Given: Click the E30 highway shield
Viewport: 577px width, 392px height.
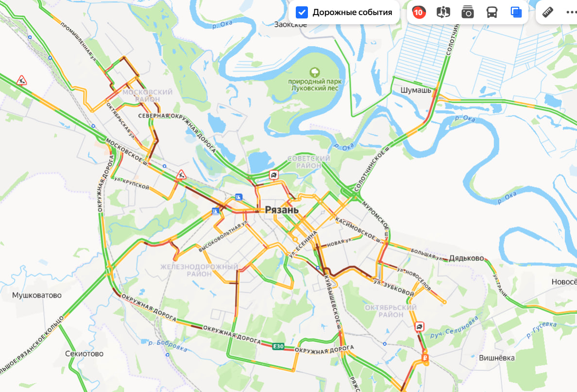Looking at the screenshot, I should coord(278,346).
